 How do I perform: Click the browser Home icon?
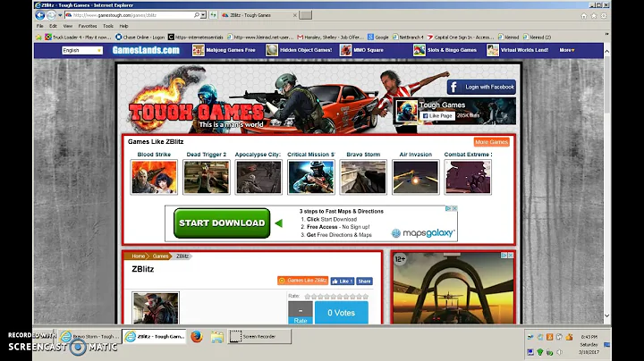(584, 15)
